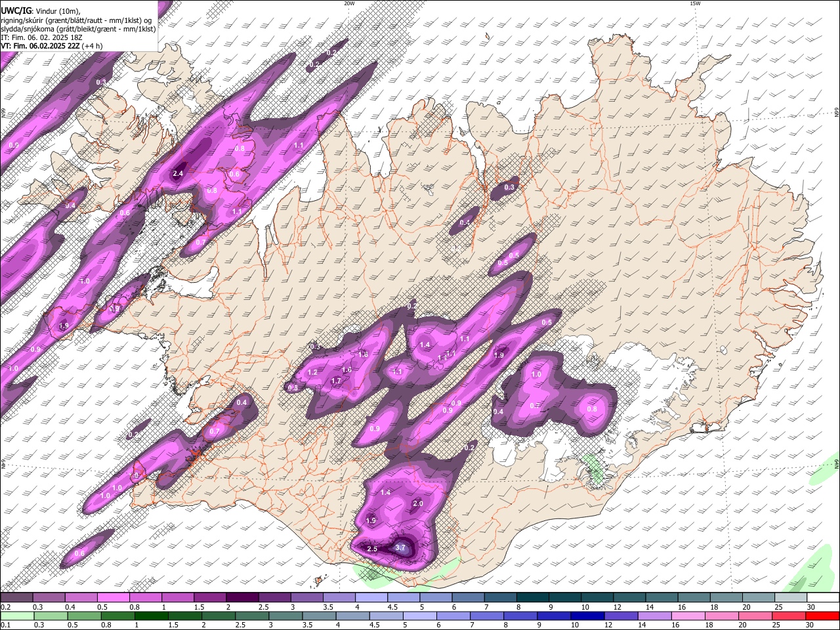Select the UWC/IG Vindur (10m) title text
The width and height of the screenshot is (840, 630).
click(x=40, y=10)
